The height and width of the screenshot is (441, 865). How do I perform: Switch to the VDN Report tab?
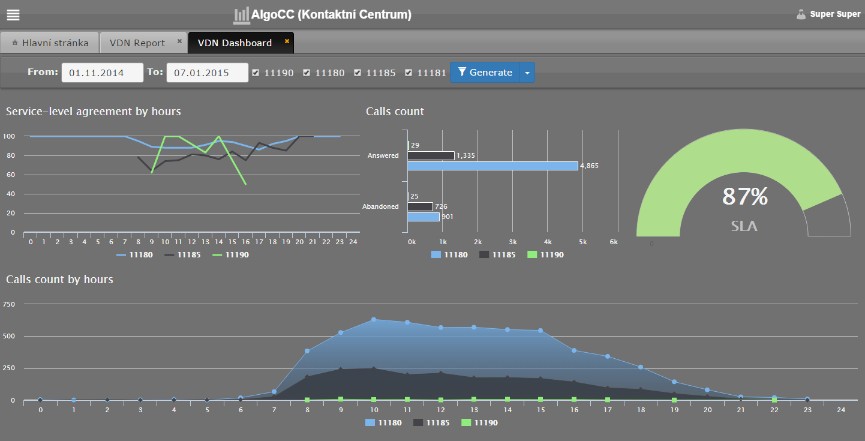(x=139, y=43)
